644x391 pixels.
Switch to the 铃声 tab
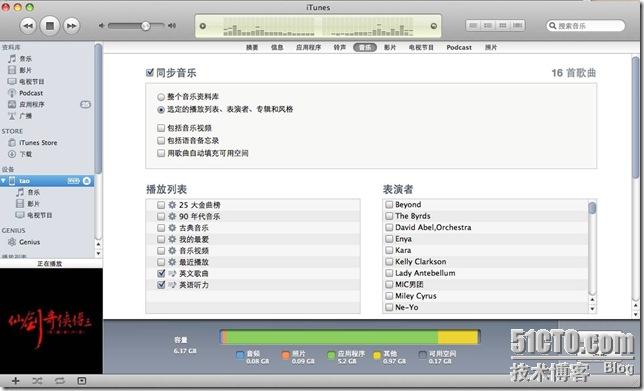(340, 48)
